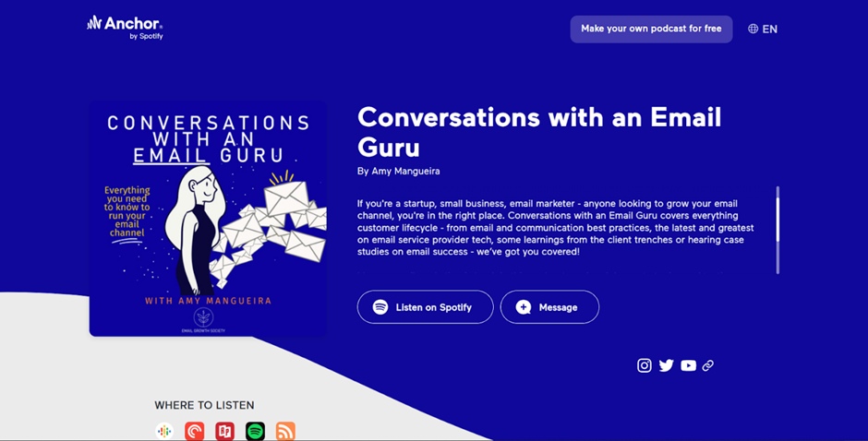Click the author line By Amy Mangueira

399,171
